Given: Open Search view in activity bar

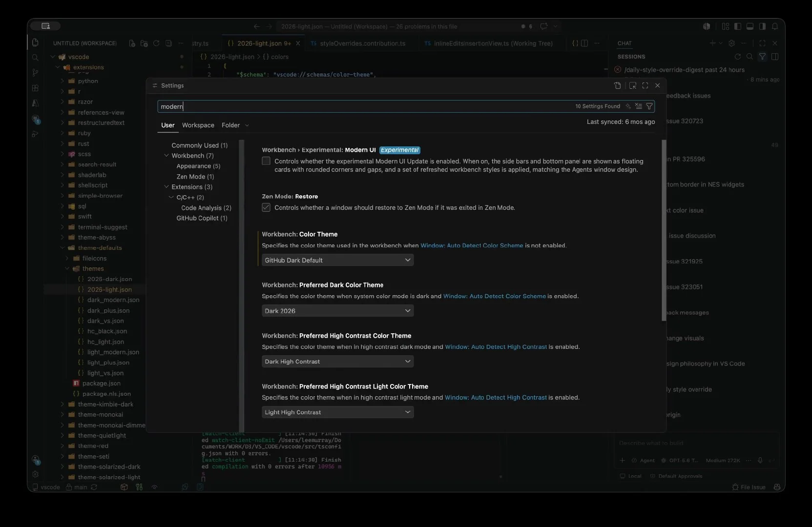Looking at the screenshot, I should coord(35,58).
